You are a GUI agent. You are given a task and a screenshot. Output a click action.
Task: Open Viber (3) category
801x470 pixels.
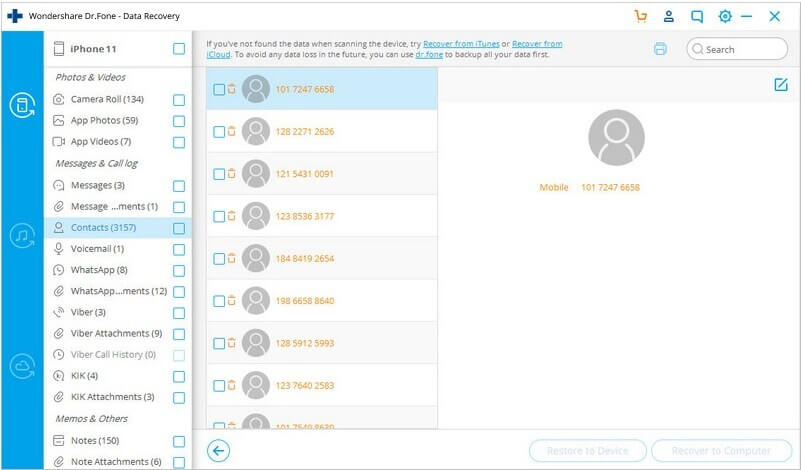88,312
